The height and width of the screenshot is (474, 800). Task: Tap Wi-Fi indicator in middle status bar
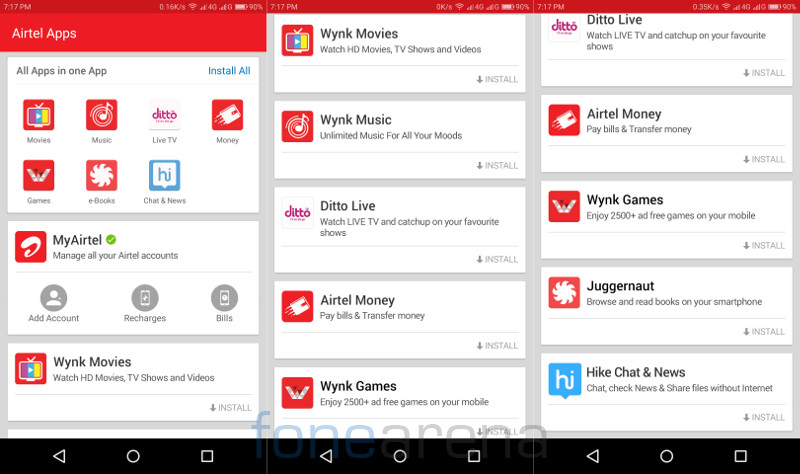click(x=460, y=7)
